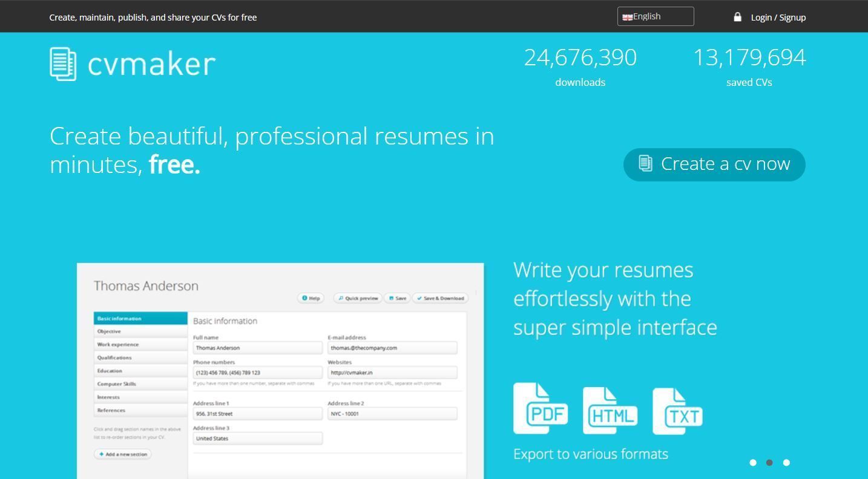Select the Objective section tab
Viewport: 868px width, 479px height.
click(x=140, y=331)
